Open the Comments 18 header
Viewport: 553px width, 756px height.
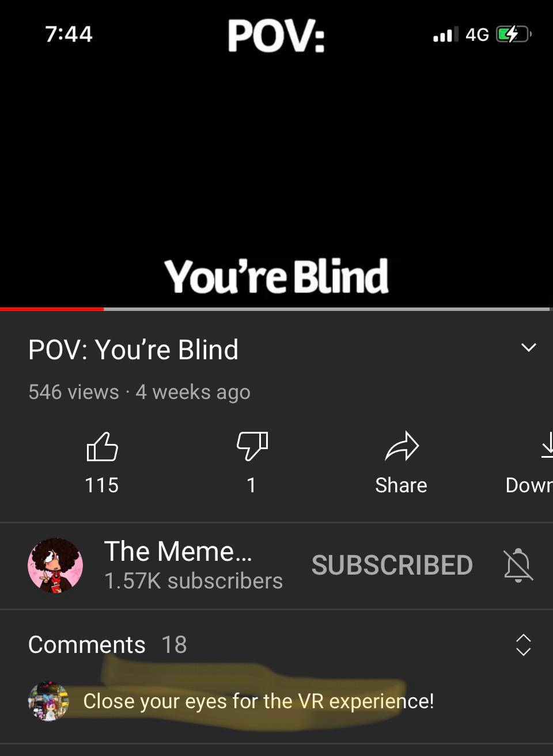[x=108, y=645]
